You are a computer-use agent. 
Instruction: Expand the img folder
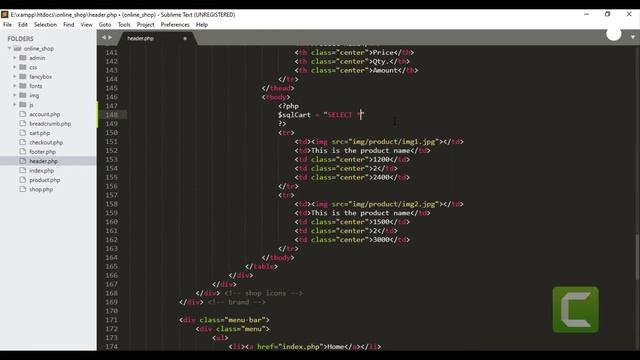tap(15, 95)
